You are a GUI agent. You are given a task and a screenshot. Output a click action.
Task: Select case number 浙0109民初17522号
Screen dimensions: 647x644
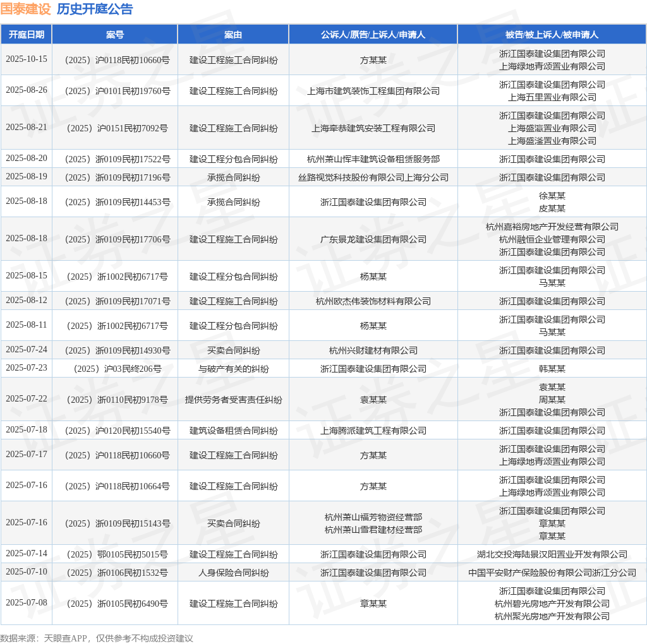[x=118, y=159]
